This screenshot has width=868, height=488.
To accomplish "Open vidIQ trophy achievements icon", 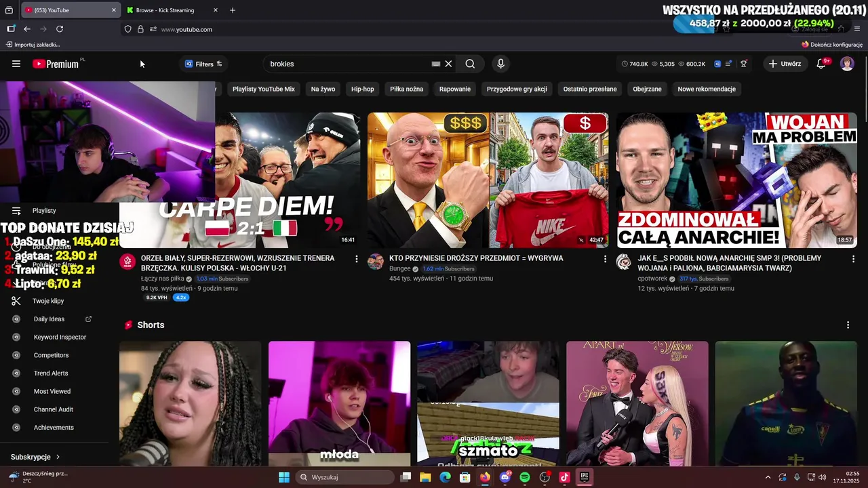I will [743, 64].
